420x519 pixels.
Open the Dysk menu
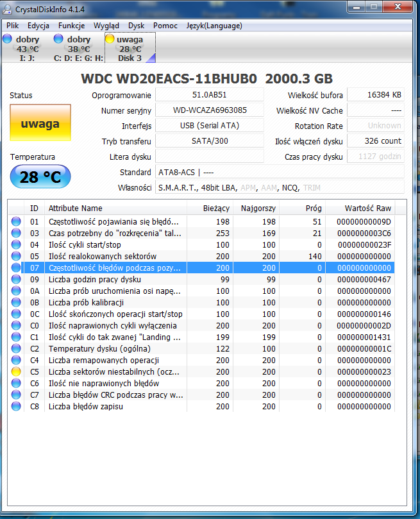[136, 26]
